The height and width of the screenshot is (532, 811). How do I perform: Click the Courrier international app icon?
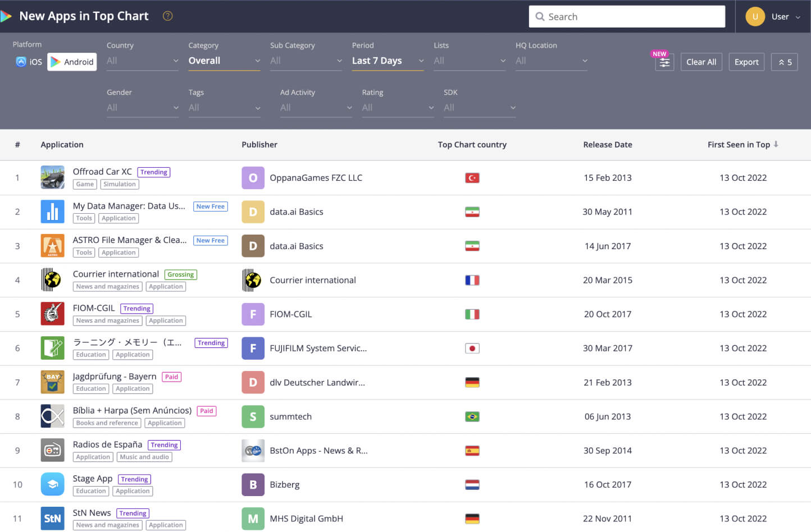52,279
